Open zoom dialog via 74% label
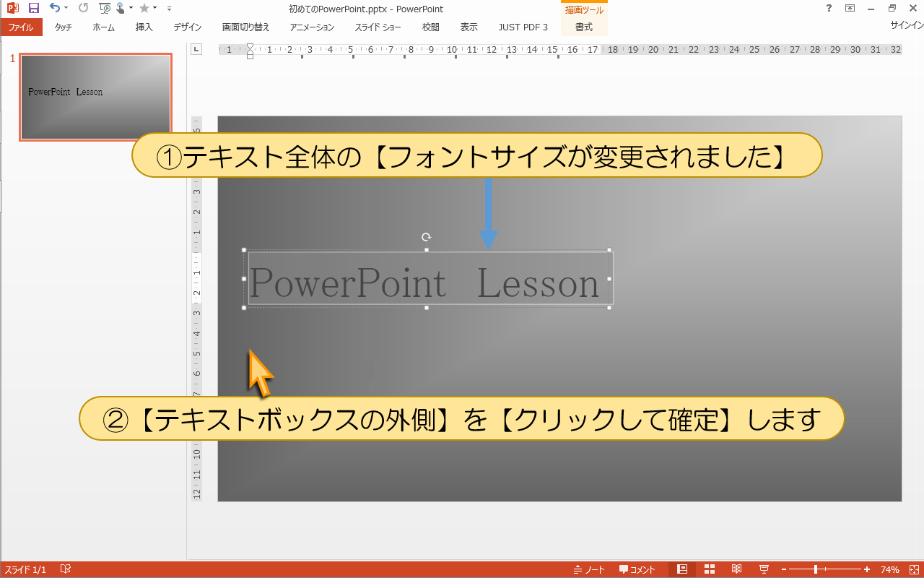Image resolution: width=924 pixels, height=578 pixels. pyautogui.click(x=890, y=570)
